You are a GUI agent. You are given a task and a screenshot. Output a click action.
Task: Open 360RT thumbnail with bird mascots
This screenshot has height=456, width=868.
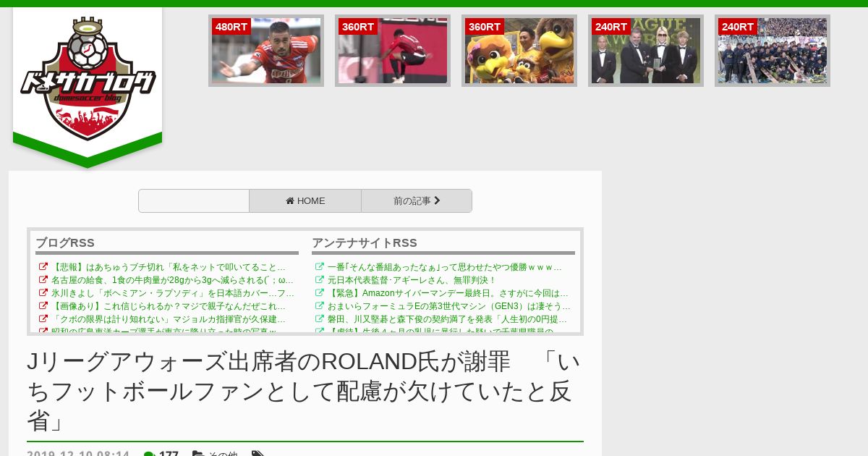click(519, 51)
